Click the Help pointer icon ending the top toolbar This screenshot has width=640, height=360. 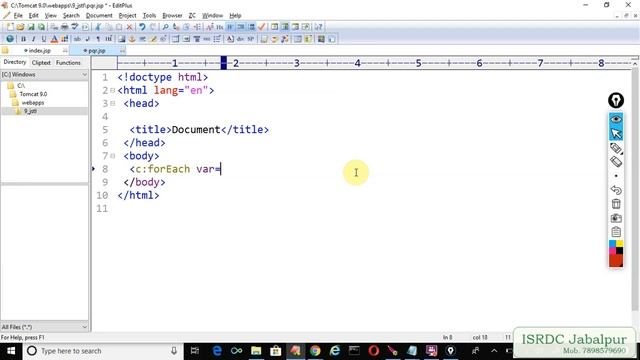click(318, 27)
